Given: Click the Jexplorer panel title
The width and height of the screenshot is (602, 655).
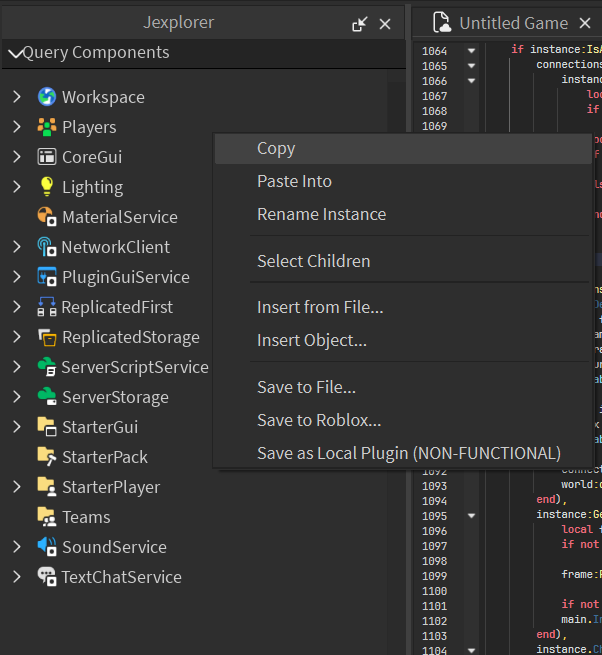Looking at the screenshot, I should pyautogui.click(x=178, y=23).
